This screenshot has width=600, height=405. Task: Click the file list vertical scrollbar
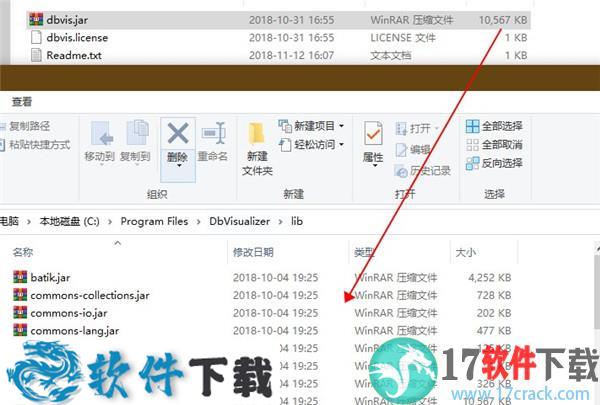[x=597, y=291]
